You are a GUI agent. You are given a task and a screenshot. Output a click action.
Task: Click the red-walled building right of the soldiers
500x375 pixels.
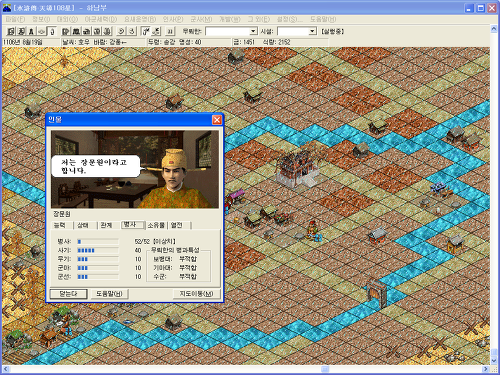click(x=377, y=235)
